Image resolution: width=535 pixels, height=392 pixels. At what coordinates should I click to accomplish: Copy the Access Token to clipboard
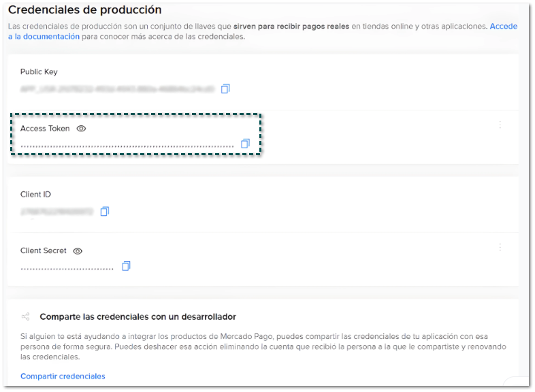(245, 144)
